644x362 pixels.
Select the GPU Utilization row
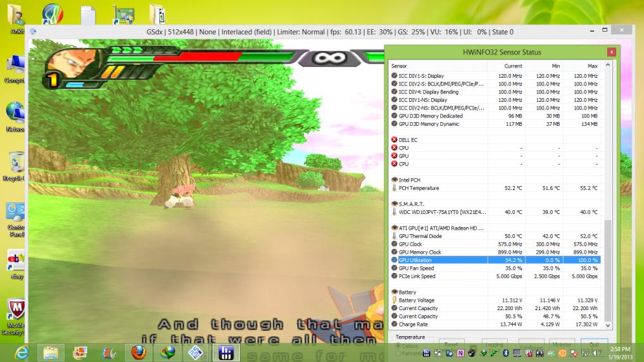(x=495, y=260)
